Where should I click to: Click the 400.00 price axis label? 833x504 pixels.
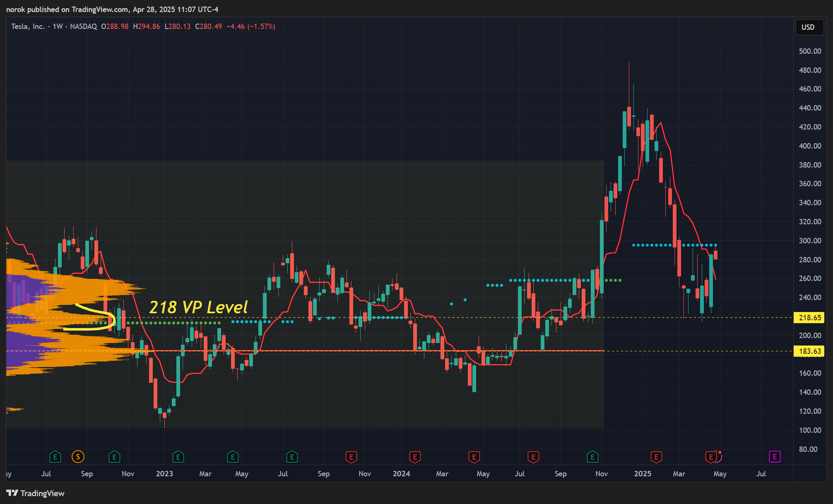(x=810, y=146)
